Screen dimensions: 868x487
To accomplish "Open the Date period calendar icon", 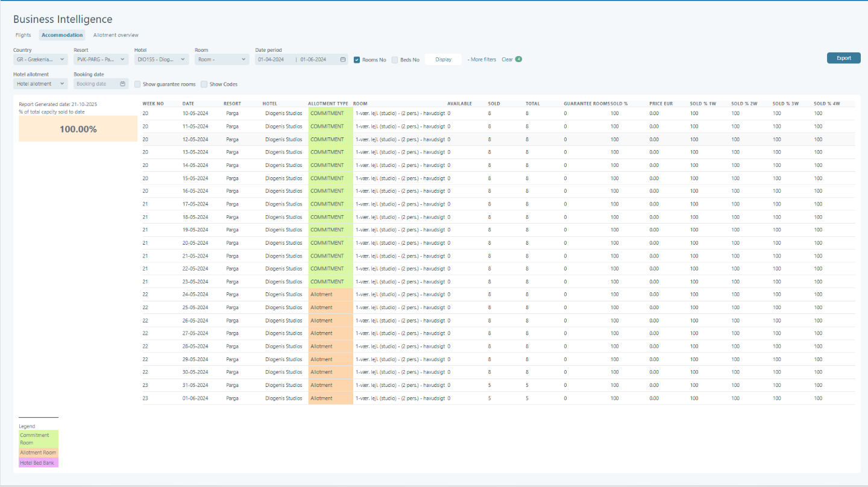I will 343,60.
